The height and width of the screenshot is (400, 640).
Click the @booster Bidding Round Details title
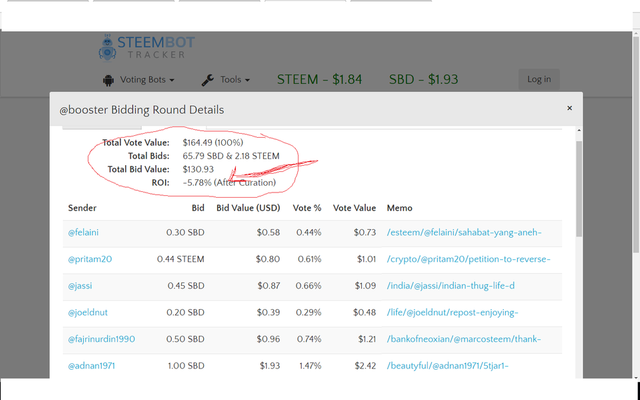click(142, 110)
